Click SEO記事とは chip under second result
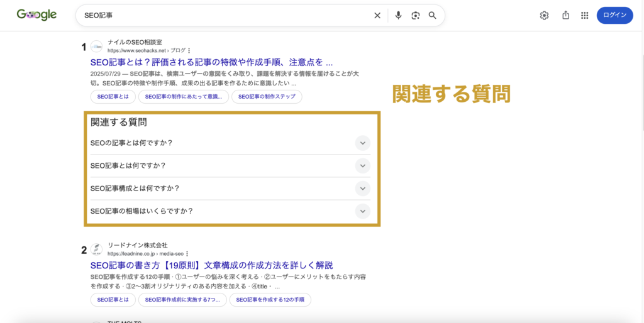Screen dimensions: 644x323 (x=113, y=300)
